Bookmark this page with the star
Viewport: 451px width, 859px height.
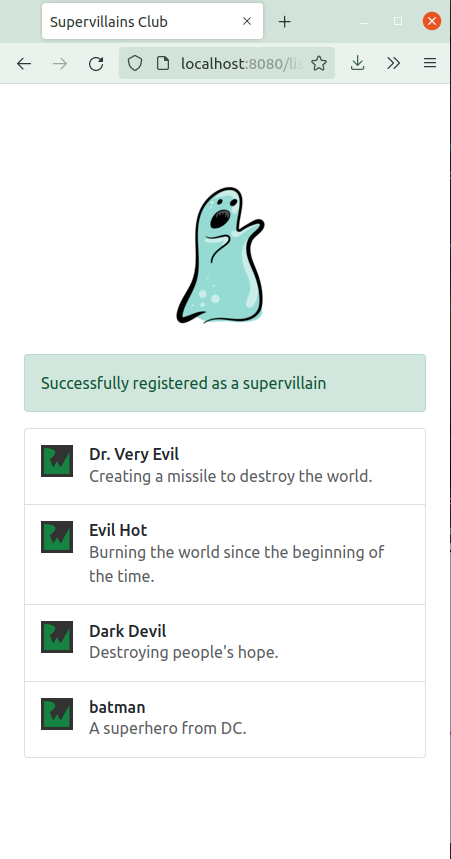[319, 64]
